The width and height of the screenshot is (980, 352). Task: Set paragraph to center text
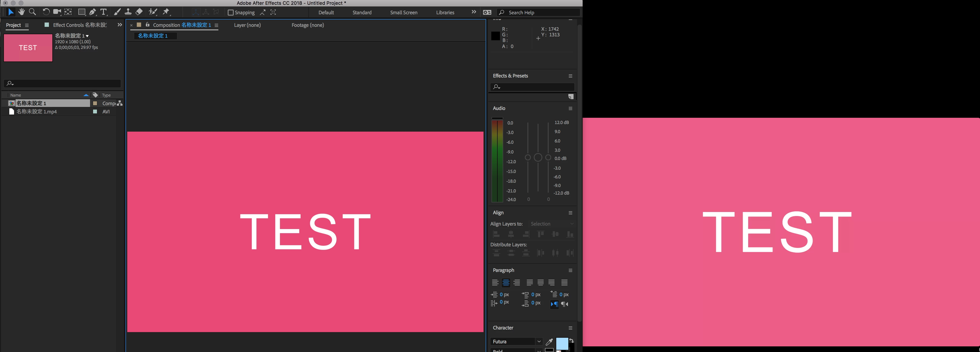point(506,282)
